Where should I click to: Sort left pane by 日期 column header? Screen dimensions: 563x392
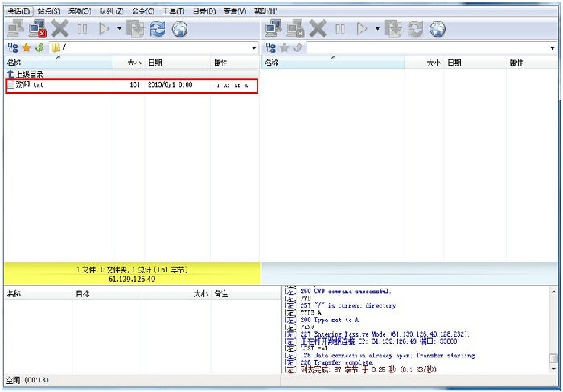(x=177, y=63)
